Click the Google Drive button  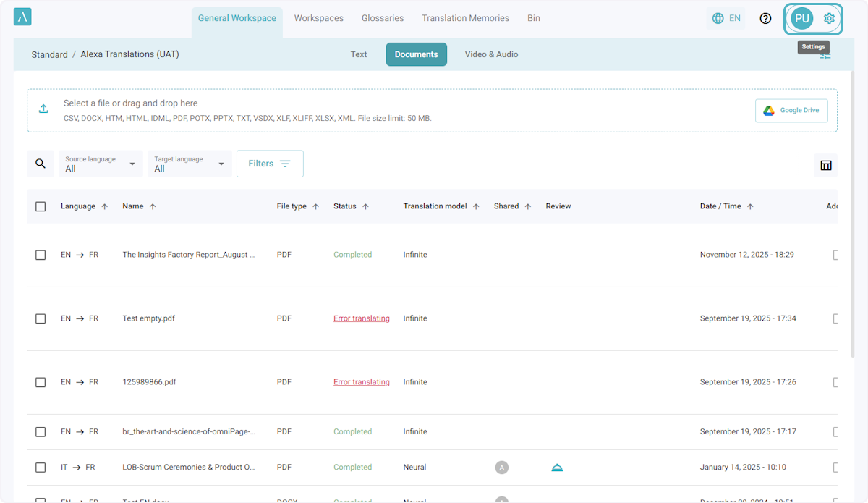coord(791,110)
